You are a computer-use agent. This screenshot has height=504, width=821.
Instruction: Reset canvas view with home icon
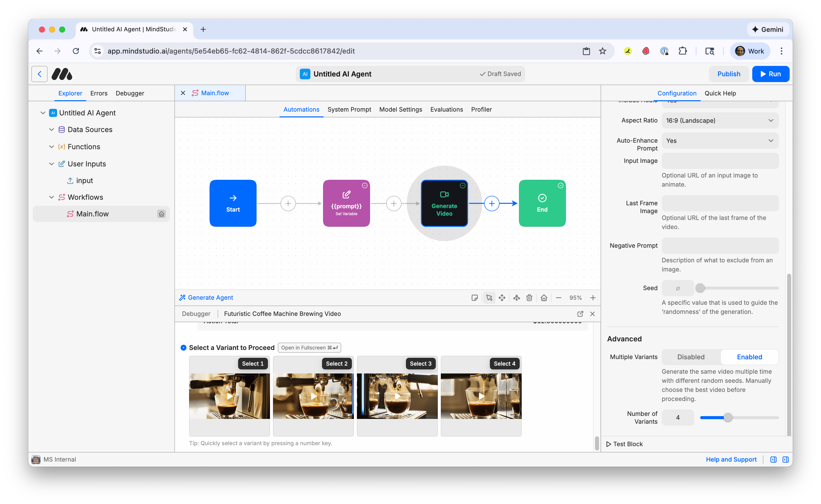[x=544, y=298]
